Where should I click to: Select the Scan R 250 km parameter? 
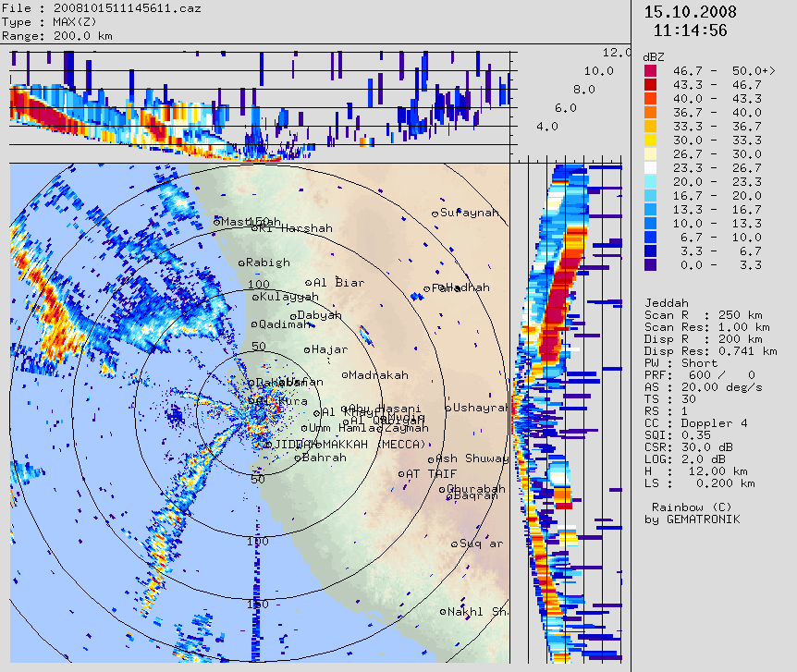pyautogui.click(x=704, y=315)
